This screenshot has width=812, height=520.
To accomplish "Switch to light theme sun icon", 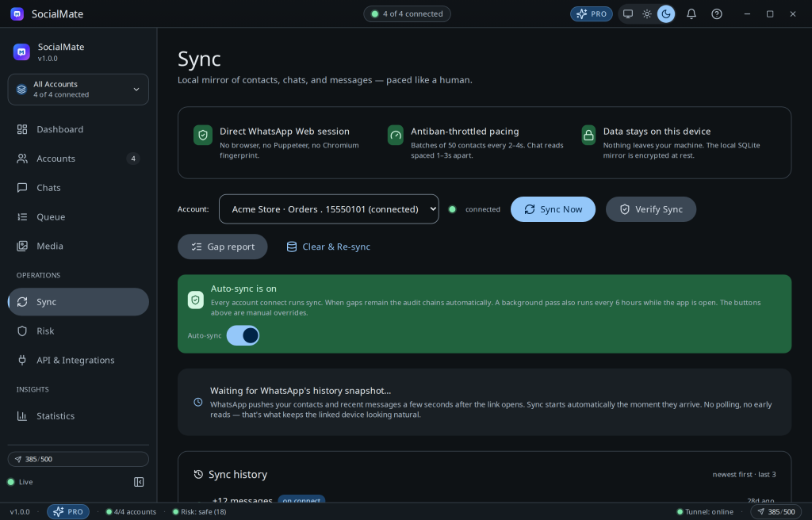I will [x=647, y=14].
